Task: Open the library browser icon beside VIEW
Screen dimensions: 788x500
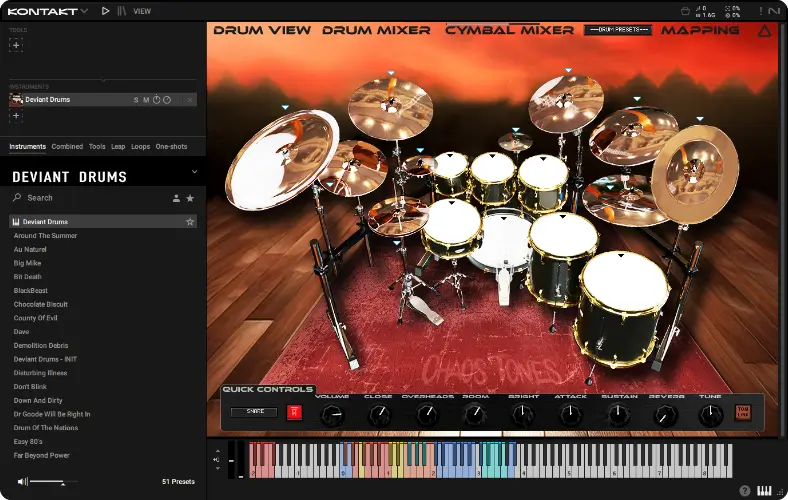Action: pyautogui.click(x=122, y=11)
